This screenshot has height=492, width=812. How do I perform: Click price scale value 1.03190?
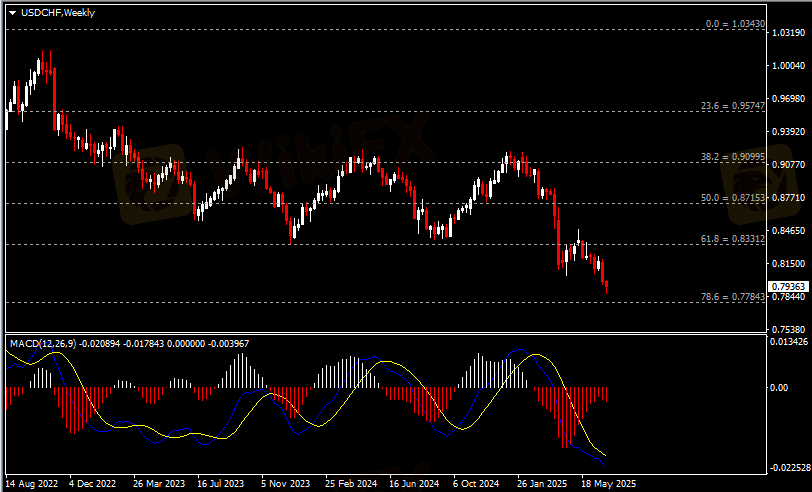[788, 33]
